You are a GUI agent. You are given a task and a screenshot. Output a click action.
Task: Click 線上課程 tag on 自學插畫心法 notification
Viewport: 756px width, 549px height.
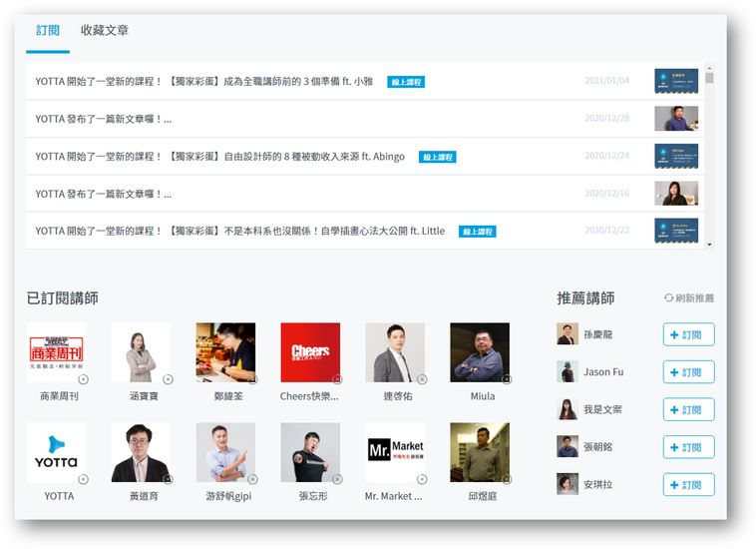click(x=477, y=232)
